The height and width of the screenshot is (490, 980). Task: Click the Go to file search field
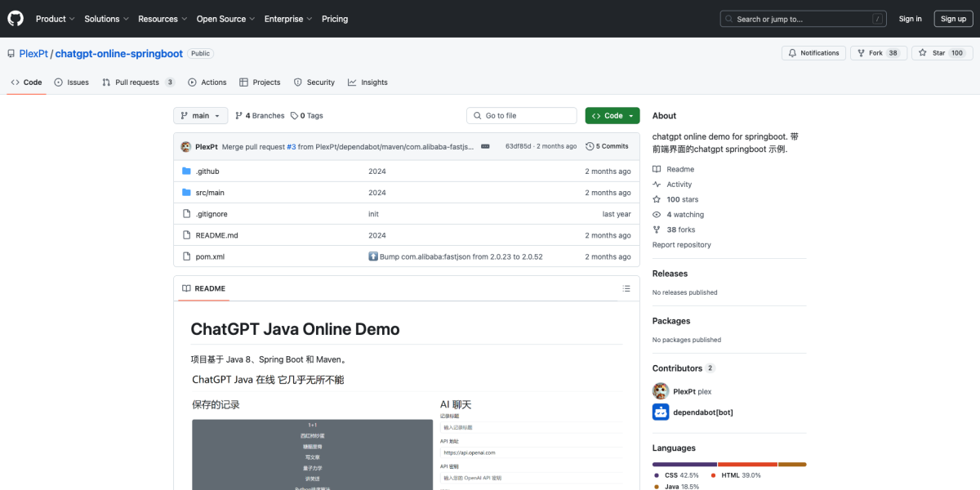click(x=521, y=115)
